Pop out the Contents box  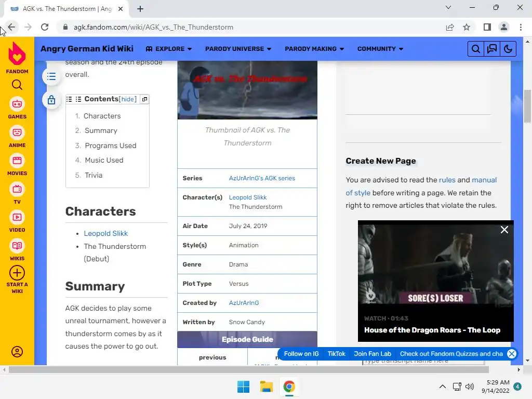tap(145, 99)
